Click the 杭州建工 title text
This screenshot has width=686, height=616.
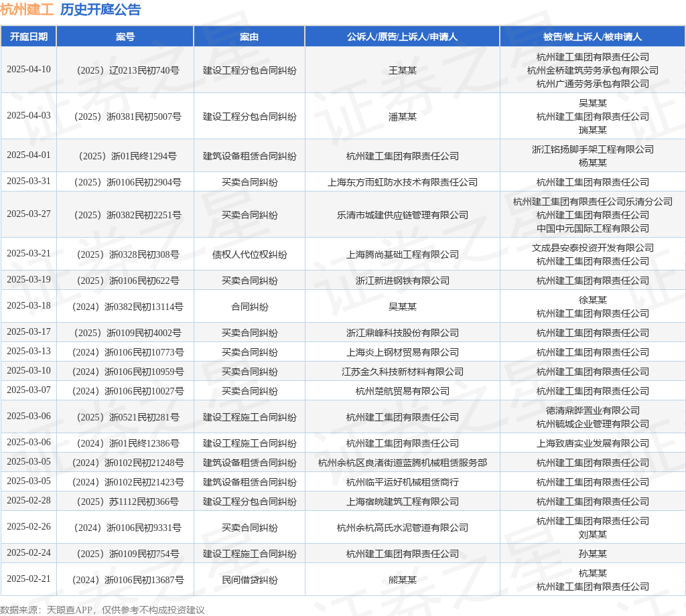tap(27, 9)
